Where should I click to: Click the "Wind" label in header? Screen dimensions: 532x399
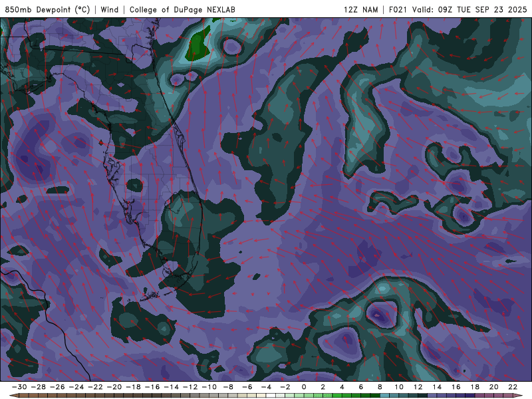(x=110, y=9)
